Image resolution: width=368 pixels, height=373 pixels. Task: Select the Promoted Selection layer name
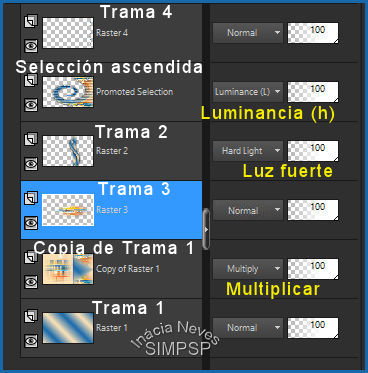click(x=135, y=92)
